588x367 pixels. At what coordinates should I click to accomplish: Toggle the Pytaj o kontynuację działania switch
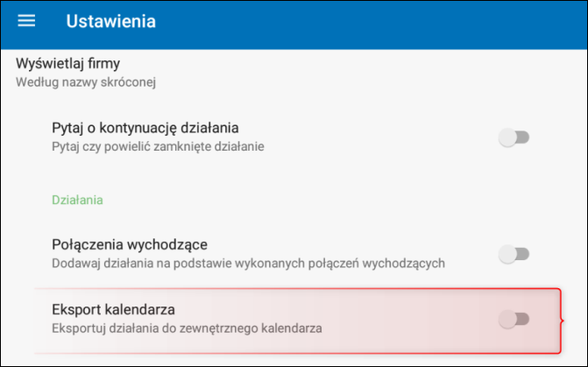point(514,138)
